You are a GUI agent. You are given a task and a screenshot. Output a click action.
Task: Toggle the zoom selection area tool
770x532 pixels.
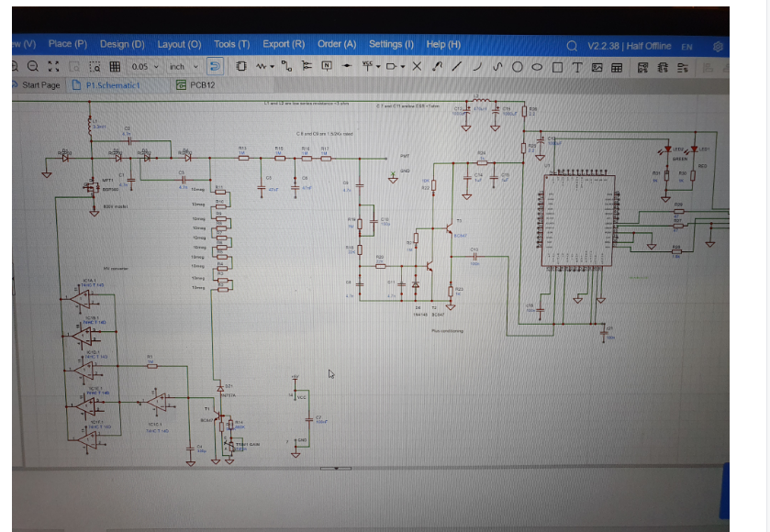[x=95, y=66]
